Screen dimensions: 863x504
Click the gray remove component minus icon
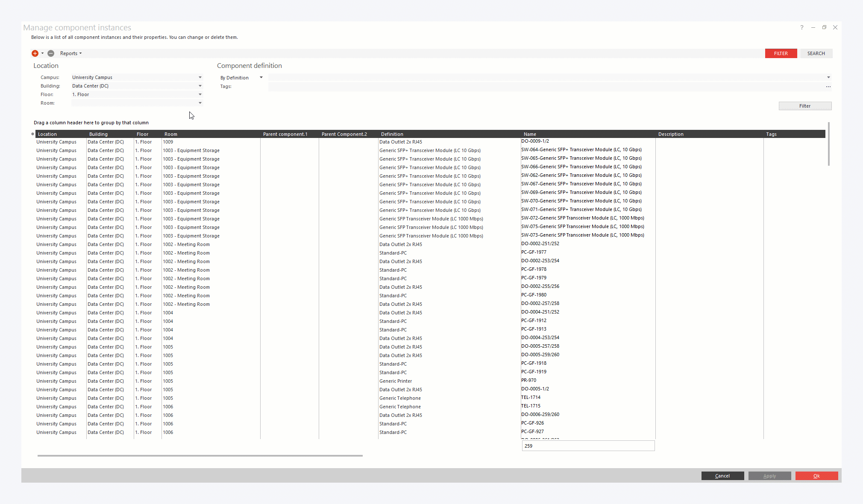click(x=51, y=53)
